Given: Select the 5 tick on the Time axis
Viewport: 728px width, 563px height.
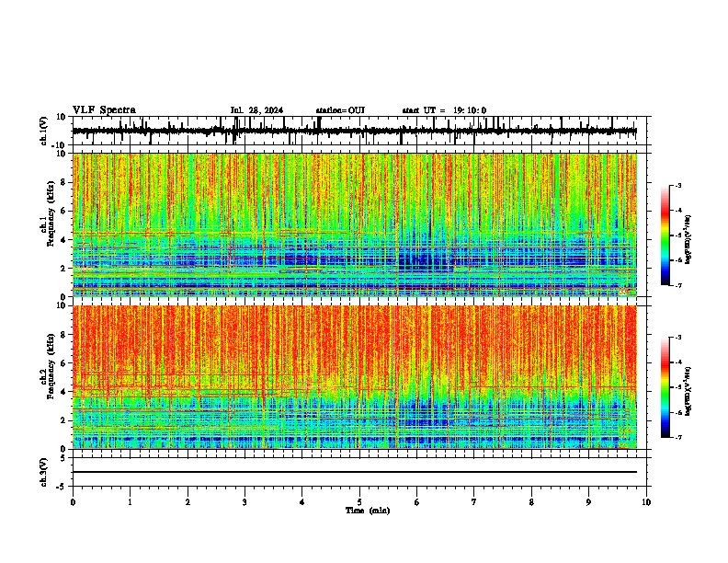Looking at the screenshot, I should tap(359, 502).
